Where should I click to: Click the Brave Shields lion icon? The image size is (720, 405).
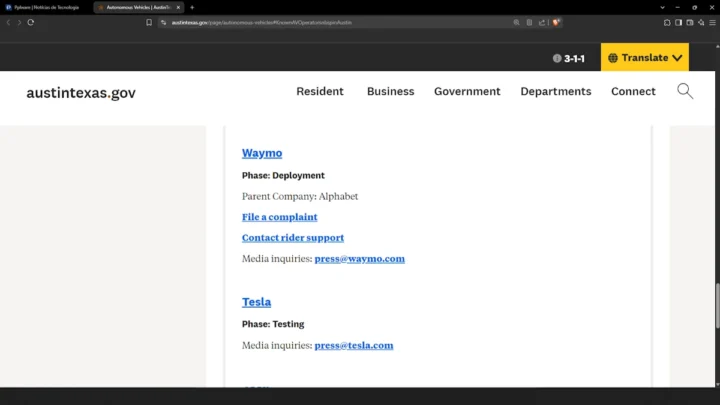(x=557, y=22)
